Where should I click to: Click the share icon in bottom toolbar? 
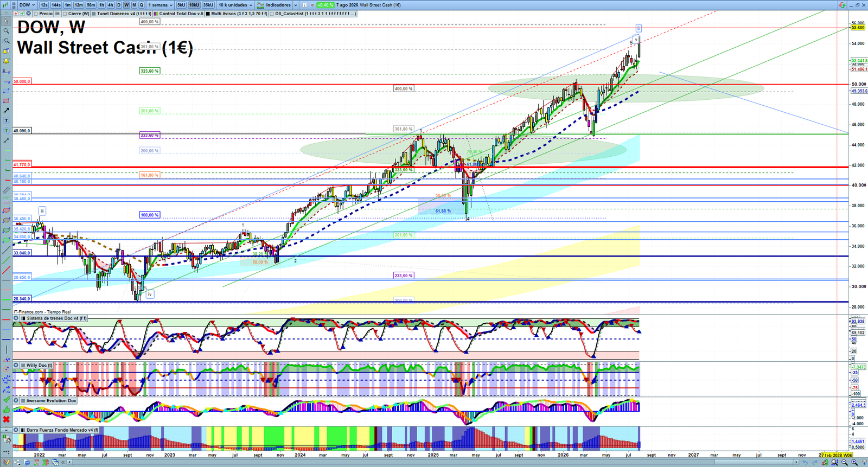click(17, 462)
